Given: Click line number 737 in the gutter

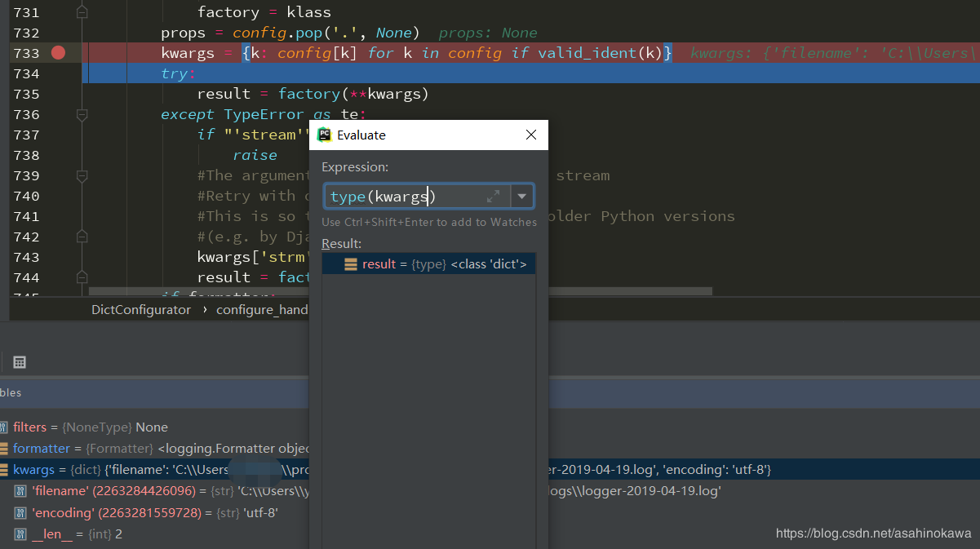Looking at the screenshot, I should 26,135.
